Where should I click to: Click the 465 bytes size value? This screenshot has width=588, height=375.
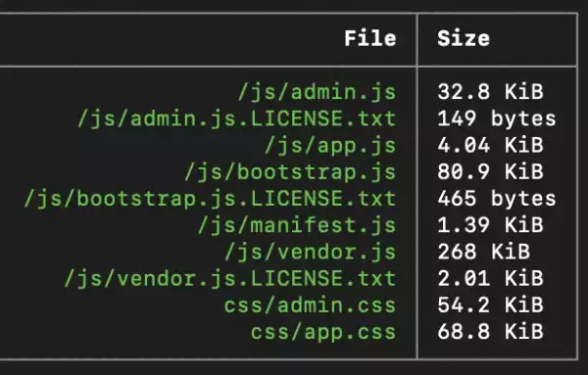[x=497, y=199]
